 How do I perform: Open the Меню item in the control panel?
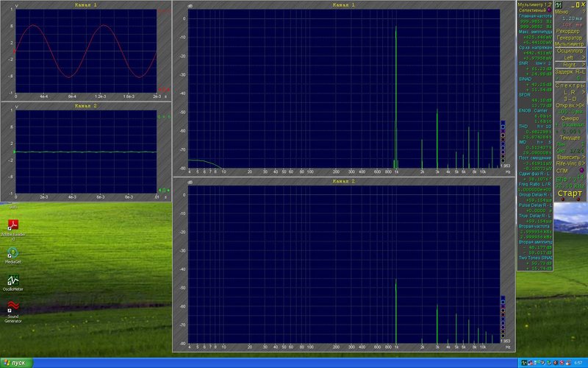[x=562, y=12]
